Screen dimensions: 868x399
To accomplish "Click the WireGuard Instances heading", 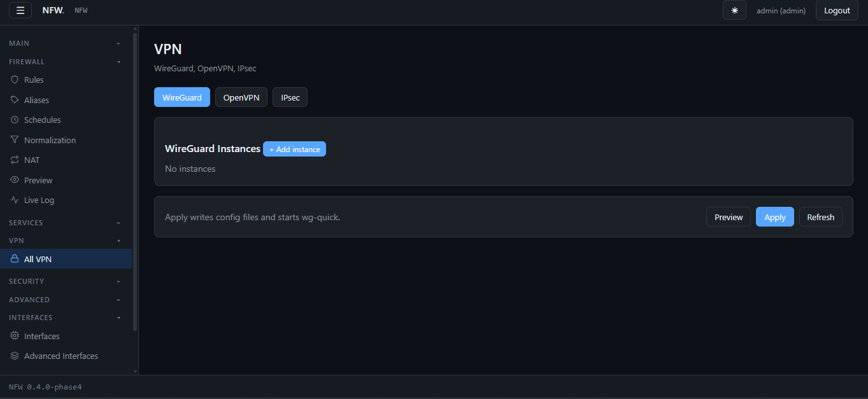I will click(213, 148).
